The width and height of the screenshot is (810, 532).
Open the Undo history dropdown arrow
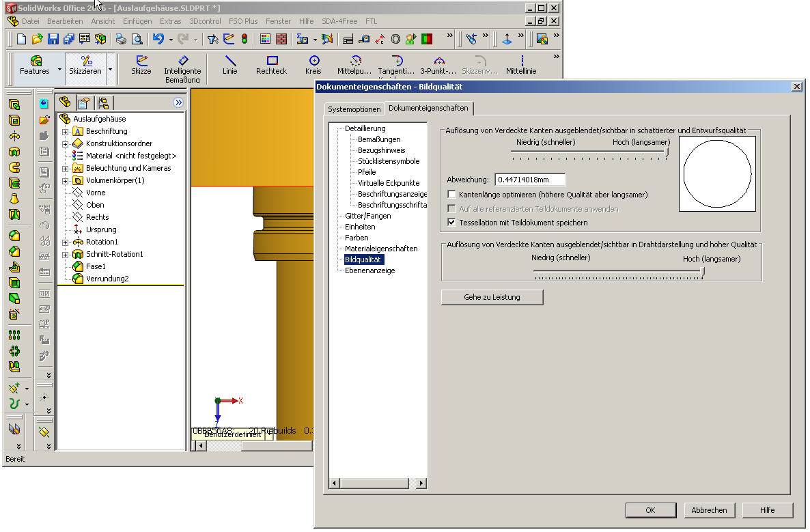(171, 39)
